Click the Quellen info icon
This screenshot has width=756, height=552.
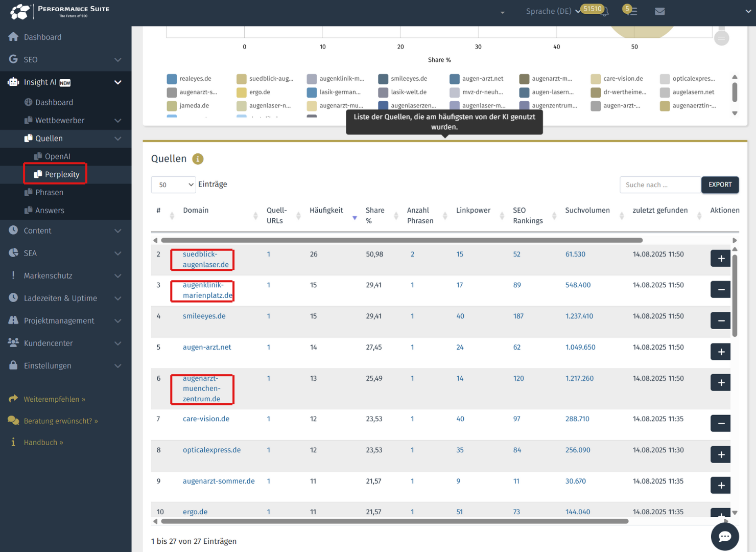[198, 159]
